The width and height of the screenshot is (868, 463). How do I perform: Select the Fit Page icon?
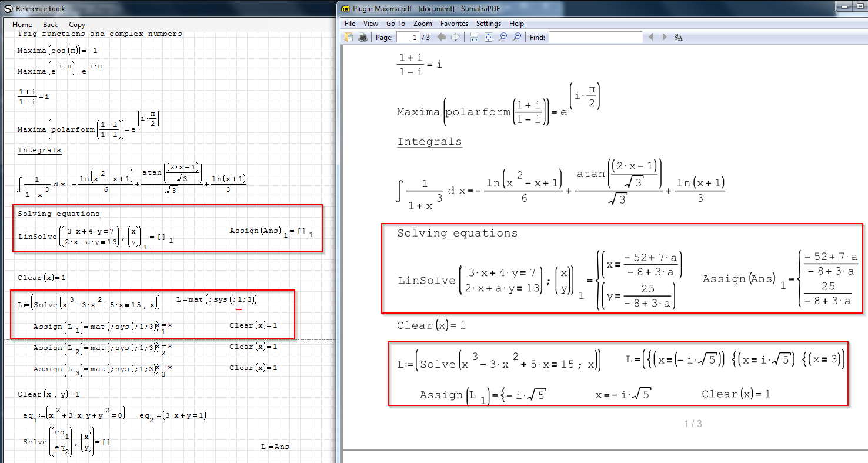(488, 37)
